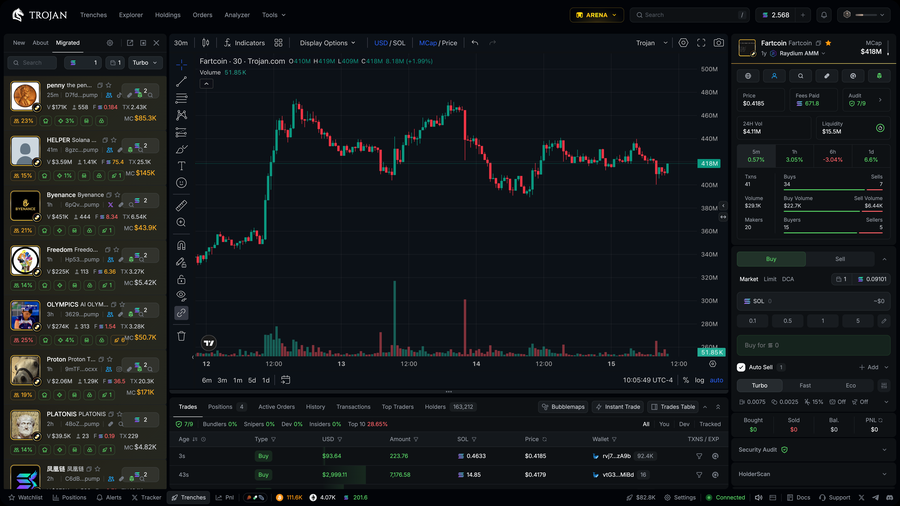
Task: Select the 5d chart range
Action: point(252,380)
